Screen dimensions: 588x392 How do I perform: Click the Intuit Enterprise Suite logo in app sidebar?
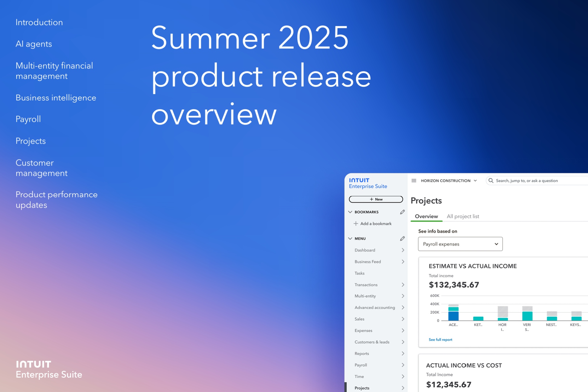pyautogui.click(x=368, y=183)
